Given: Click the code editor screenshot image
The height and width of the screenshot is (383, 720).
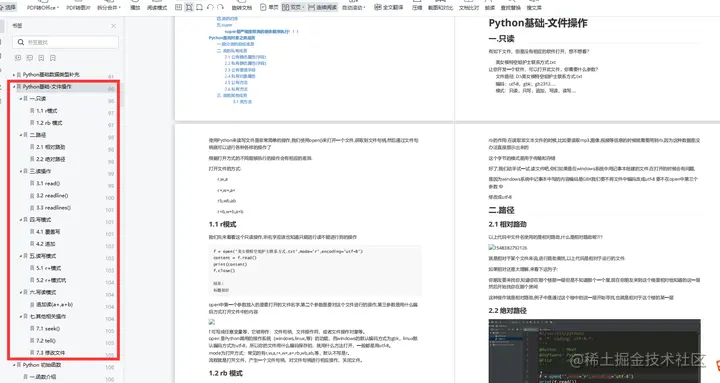Looking at the screenshot, I should (x=595, y=351).
